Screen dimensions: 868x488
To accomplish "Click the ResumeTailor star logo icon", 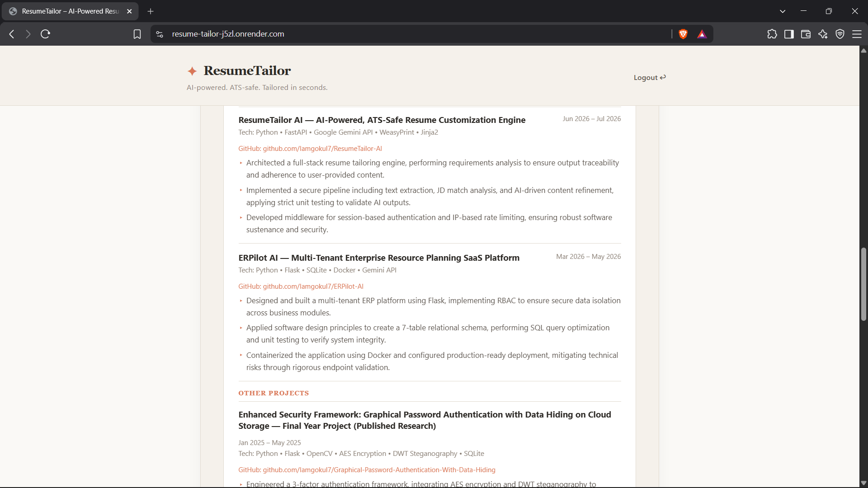I will [192, 71].
